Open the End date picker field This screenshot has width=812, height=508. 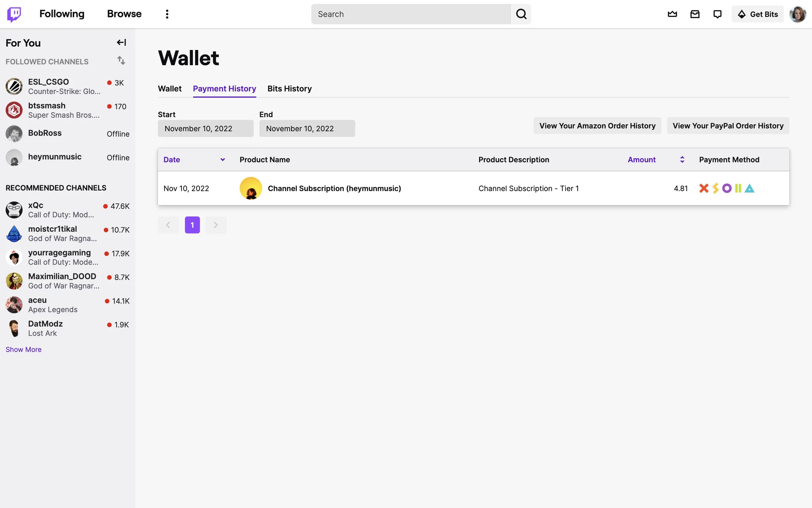(x=307, y=128)
